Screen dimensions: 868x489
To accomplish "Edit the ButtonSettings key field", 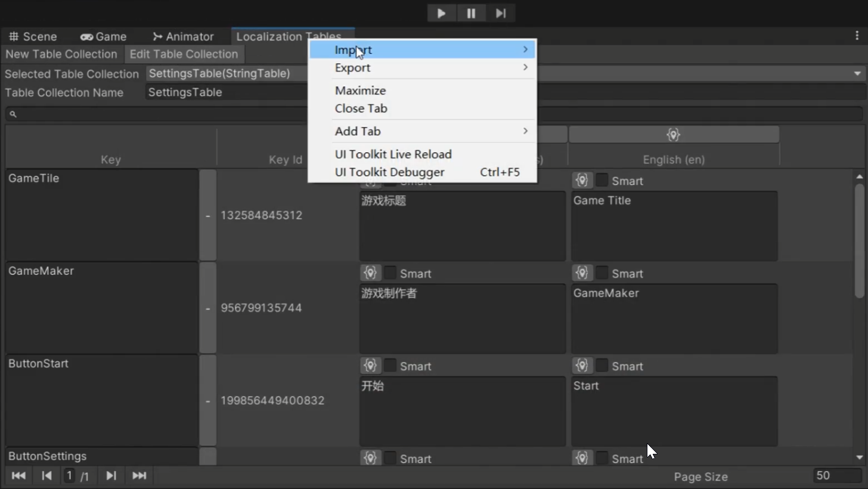I will pyautogui.click(x=102, y=456).
